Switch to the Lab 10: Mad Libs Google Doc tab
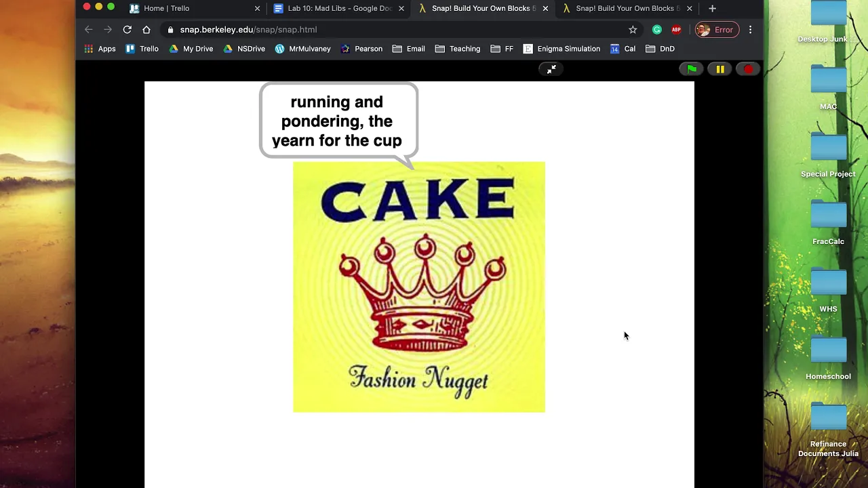Image resolution: width=868 pixels, height=488 pixels. click(x=339, y=8)
